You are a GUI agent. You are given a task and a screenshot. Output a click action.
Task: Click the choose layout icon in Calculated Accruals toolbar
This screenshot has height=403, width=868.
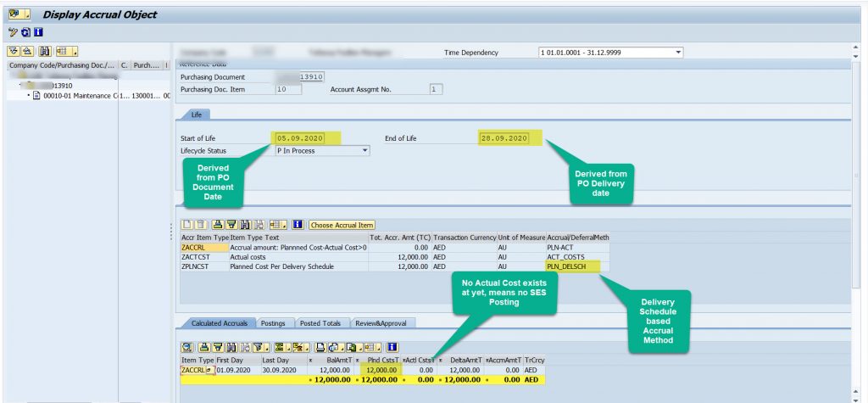click(x=372, y=348)
